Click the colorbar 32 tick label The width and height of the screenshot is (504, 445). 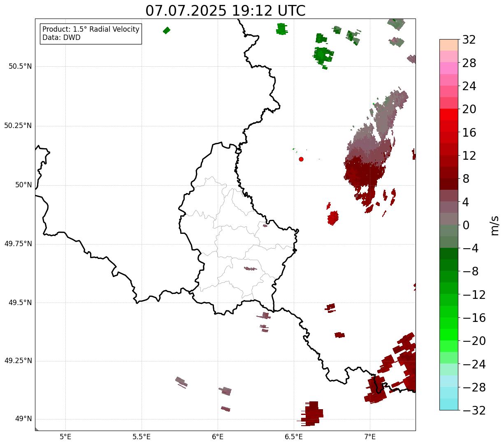click(x=469, y=40)
